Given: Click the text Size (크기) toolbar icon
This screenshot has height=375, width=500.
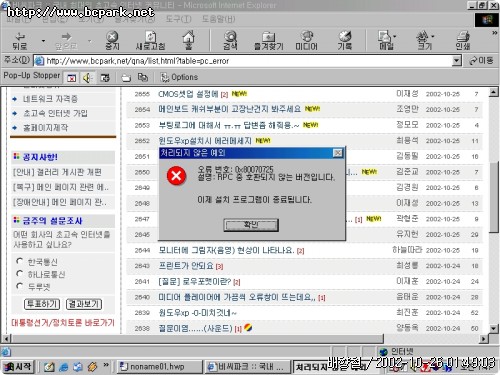Looking at the screenshot, I should point(424,41).
